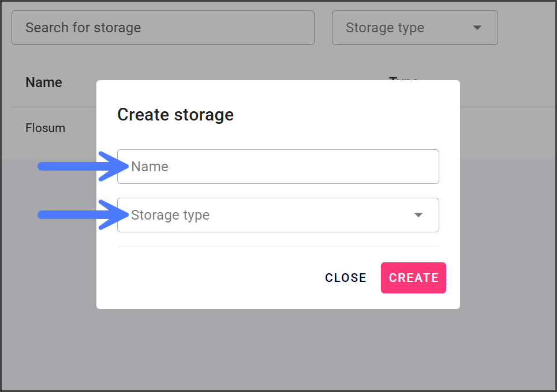Click the Name column header in the table

pyautogui.click(x=44, y=82)
